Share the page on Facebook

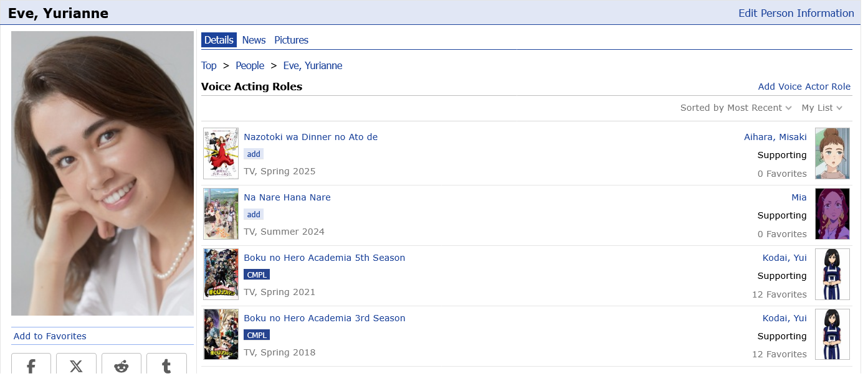(x=31, y=365)
